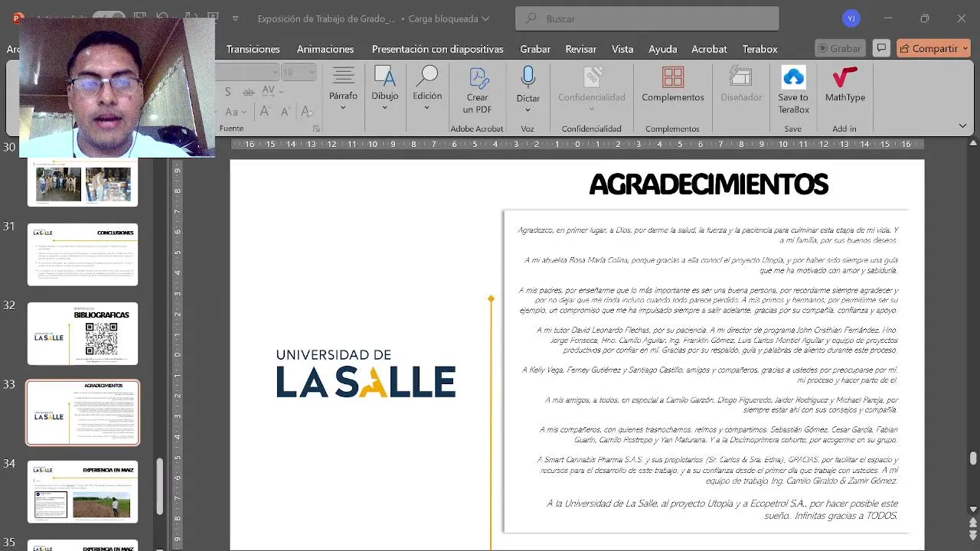Click the slide area vertical scrollbar thumb
980x551 pixels.
[973, 458]
